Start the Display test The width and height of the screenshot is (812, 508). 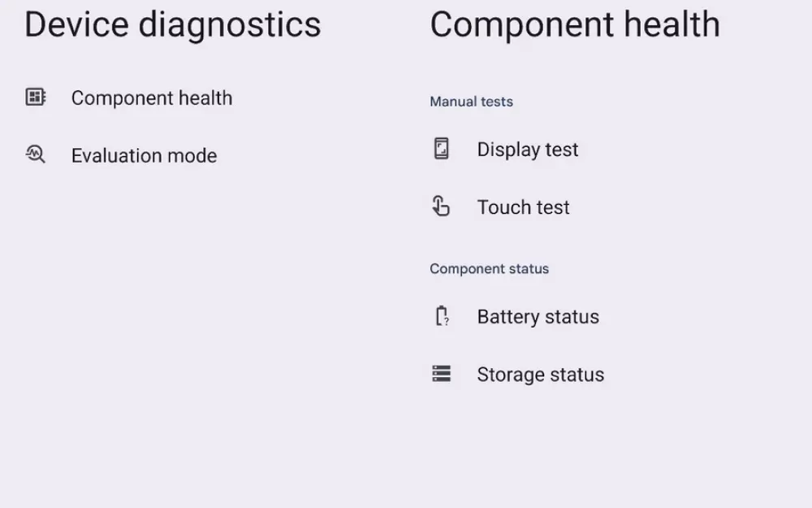528,150
